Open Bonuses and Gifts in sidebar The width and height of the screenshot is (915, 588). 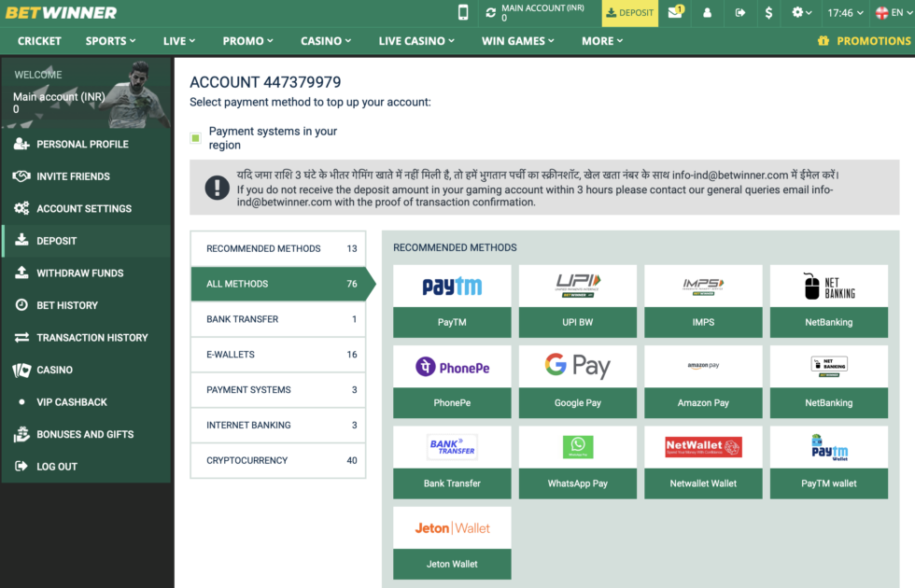86,435
